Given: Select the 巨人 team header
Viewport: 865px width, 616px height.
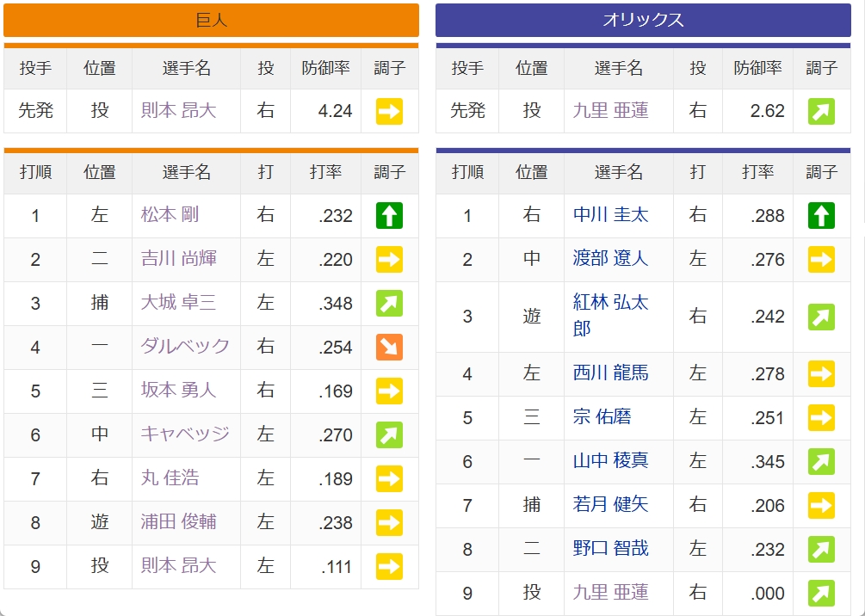Looking at the screenshot, I should [211, 20].
